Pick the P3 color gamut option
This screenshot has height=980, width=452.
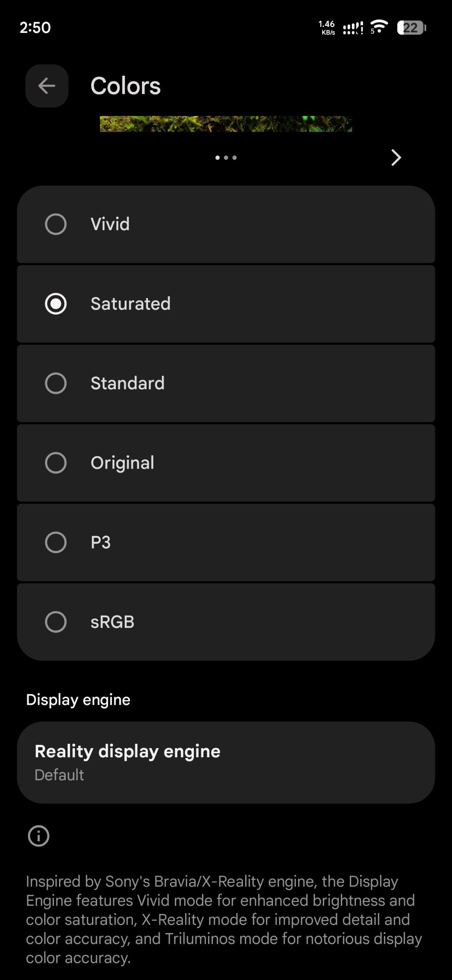tap(56, 542)
